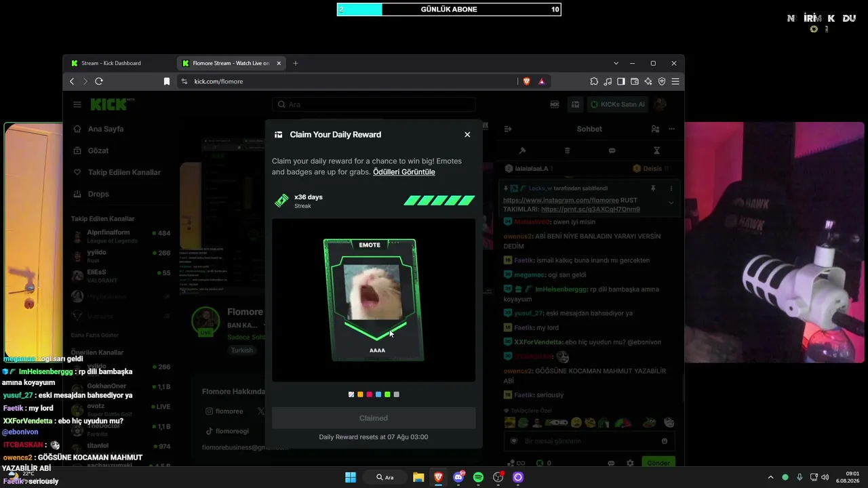Open the Ödülleri Görüntüle link

[x=404, y=172]
